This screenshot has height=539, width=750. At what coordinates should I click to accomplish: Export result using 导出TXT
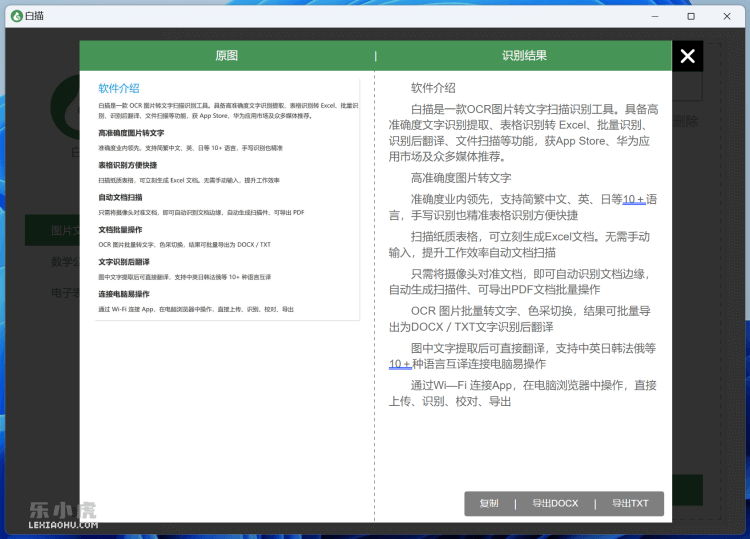[630, 503]
